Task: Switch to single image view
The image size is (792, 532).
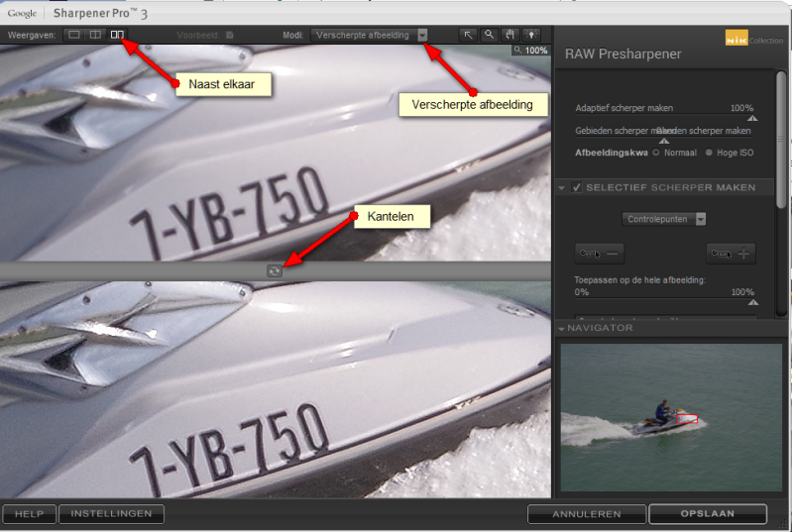Action: (x=74, y=35)
